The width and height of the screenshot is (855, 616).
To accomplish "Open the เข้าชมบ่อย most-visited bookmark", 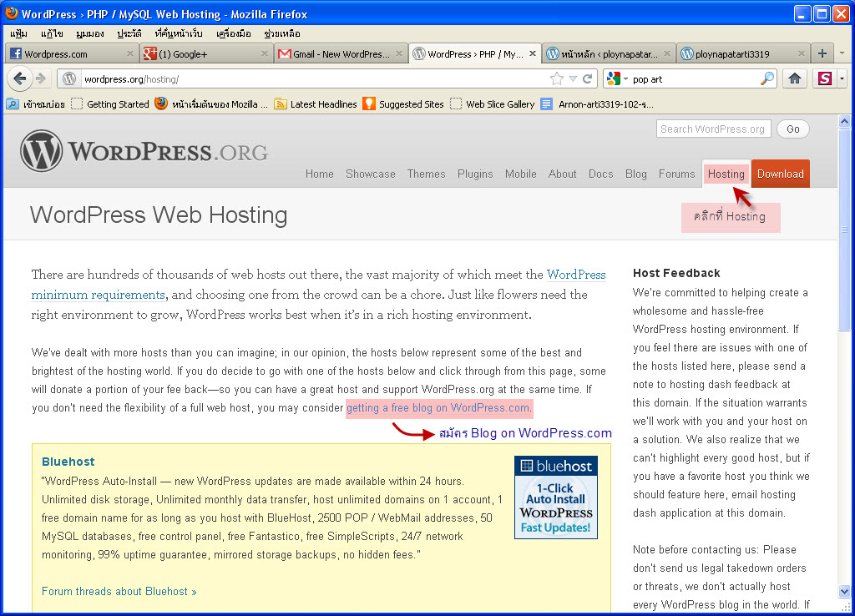I will click(x=35, y=104).
